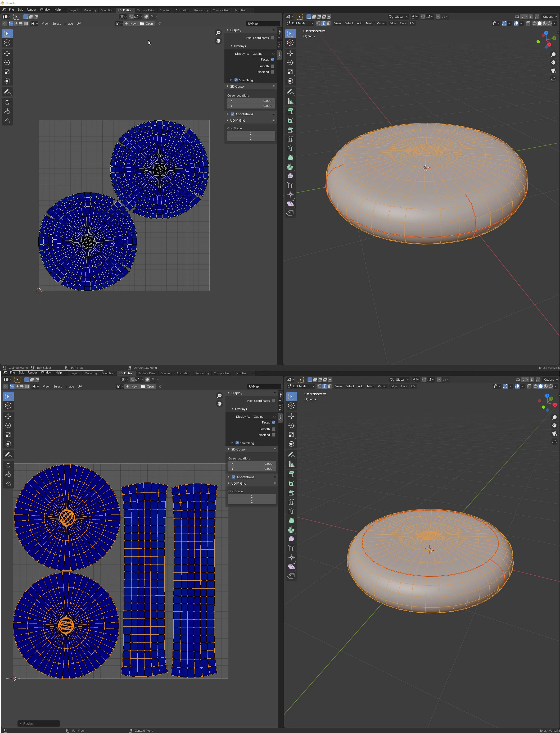560x733 pixels.
Task: Toggle Smooth checkbox in upper Overlays
Action: point(273,66)
